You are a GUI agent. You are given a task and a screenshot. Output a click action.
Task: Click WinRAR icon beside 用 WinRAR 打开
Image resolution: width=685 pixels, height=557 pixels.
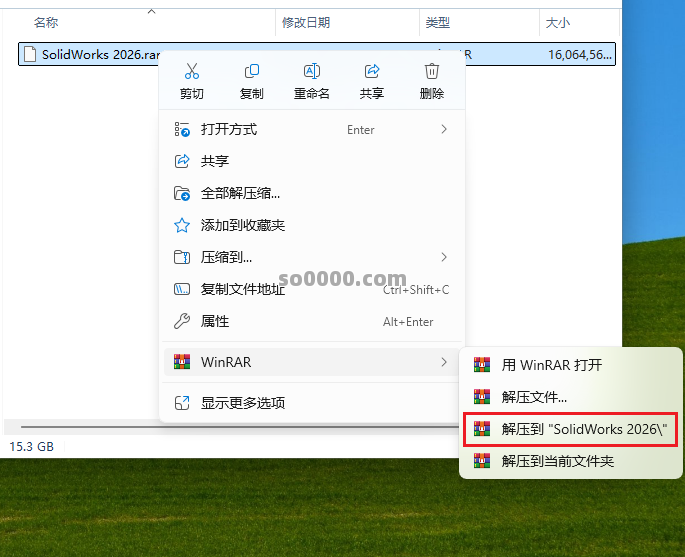(x=482, y=365)
